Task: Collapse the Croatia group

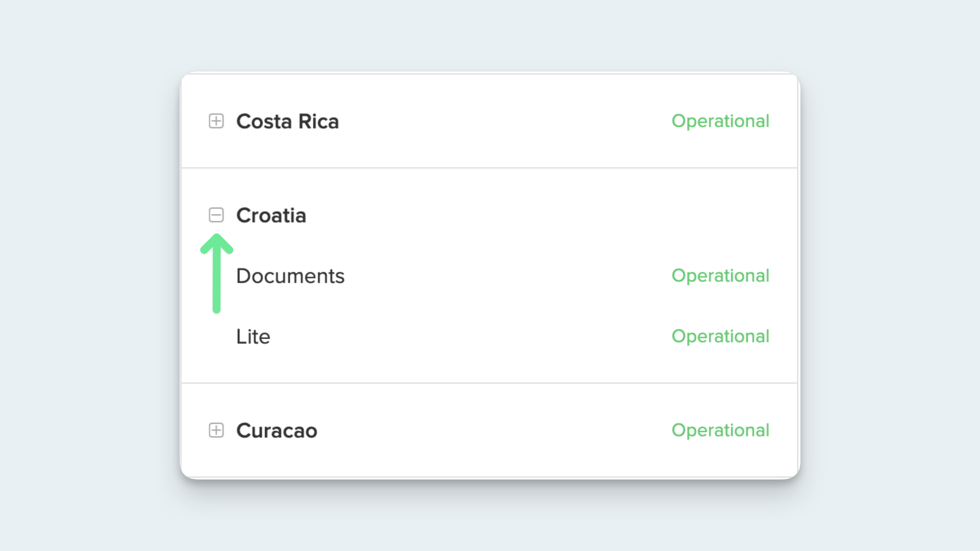Action: tap(216, 215)
